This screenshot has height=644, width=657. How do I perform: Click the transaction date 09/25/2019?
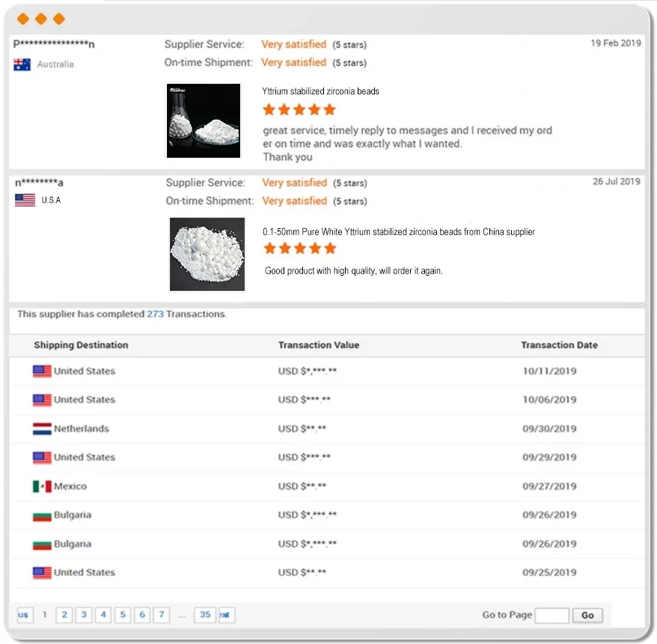coord(549,572)
